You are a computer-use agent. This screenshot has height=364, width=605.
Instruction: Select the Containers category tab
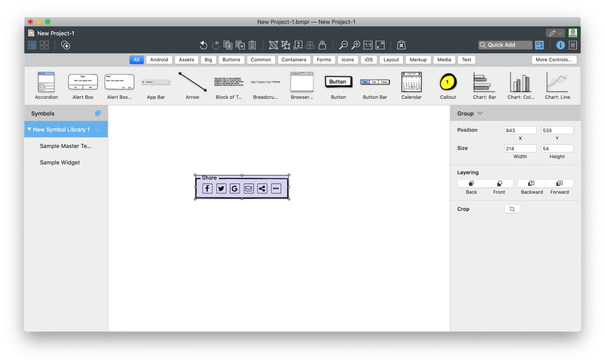(294, 60)
